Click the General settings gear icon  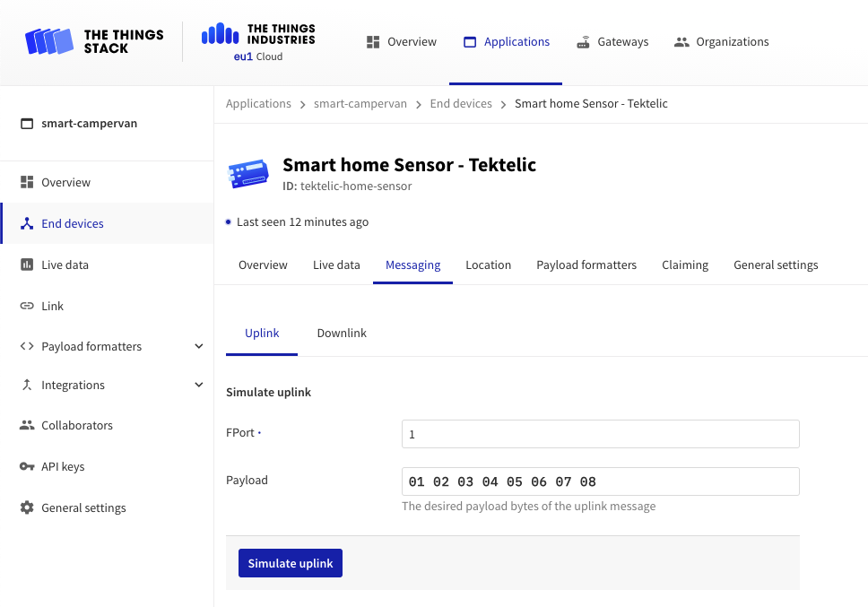coord(27,507)
